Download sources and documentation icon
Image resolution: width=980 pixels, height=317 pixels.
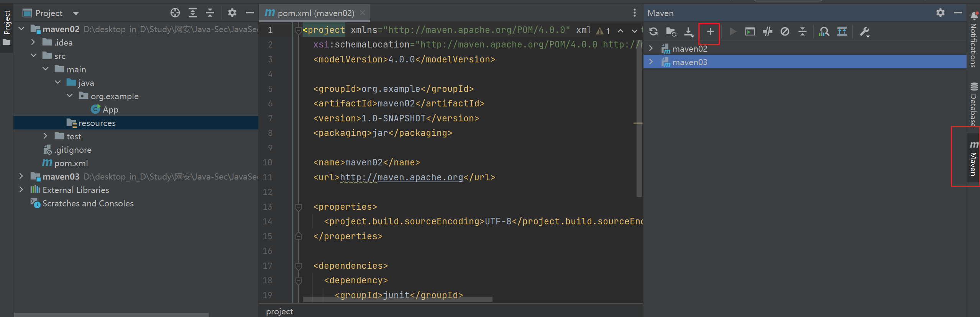(689, 32)
